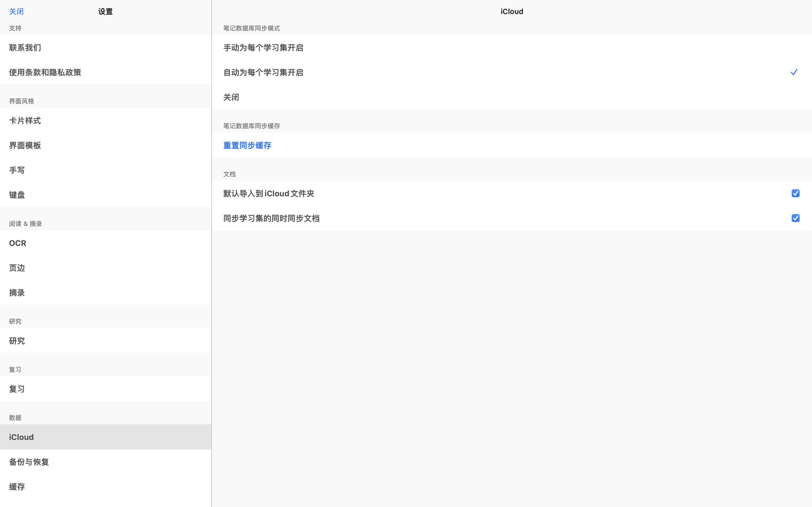
Task: Open 卡片样式 settings
Action: pos(25,121)
